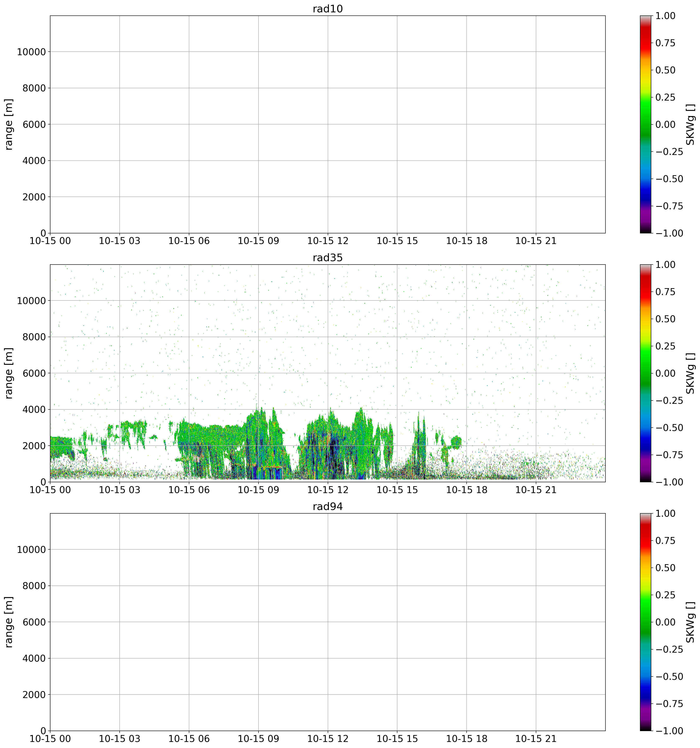The width and height of the screenshot is (700, 748).
Task: Click the 10-15 09 tick label under rad35
Action: tap(258, 490)
